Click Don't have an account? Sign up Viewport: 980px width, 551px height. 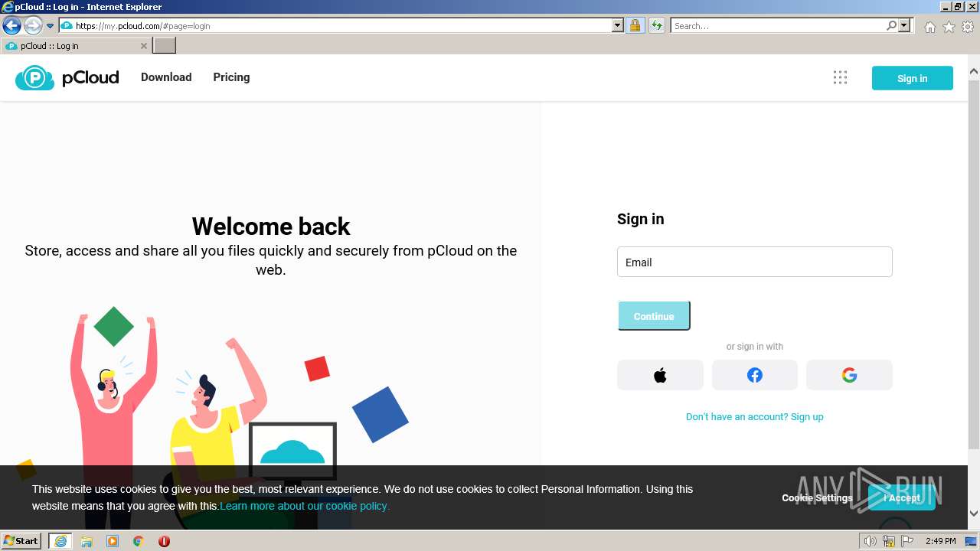click(755, 417)
